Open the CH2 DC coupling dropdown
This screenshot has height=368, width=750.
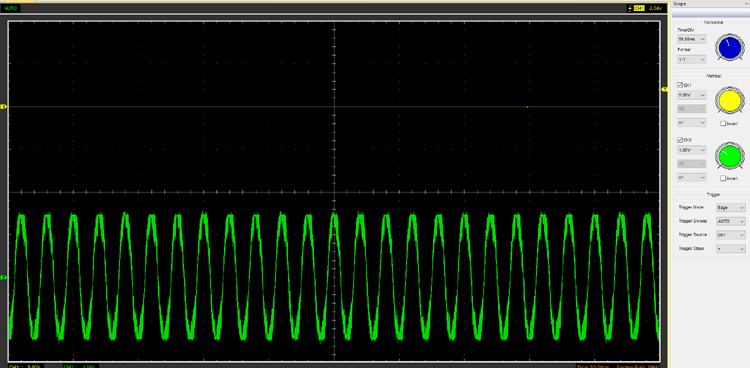(x=692, y=164)
